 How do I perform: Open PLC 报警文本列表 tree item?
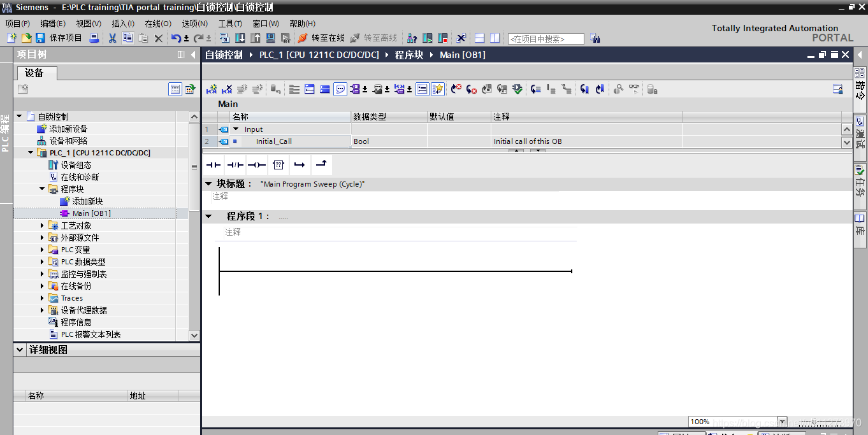85,334
